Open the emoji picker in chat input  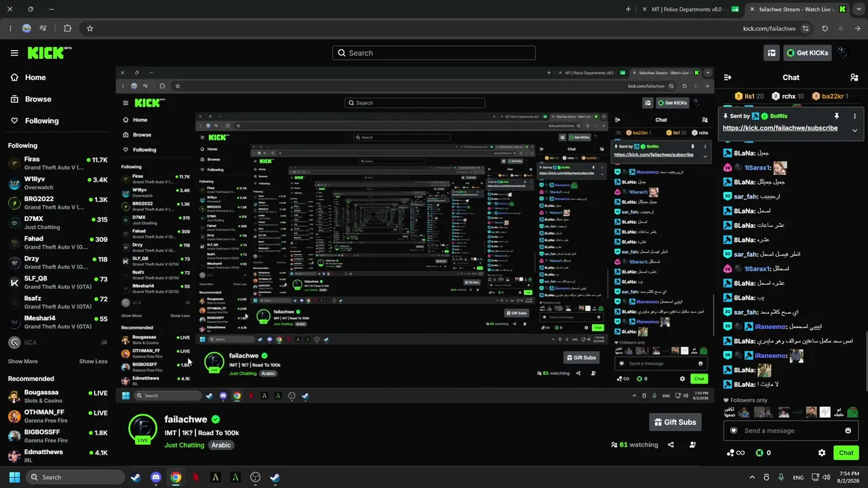848,430
